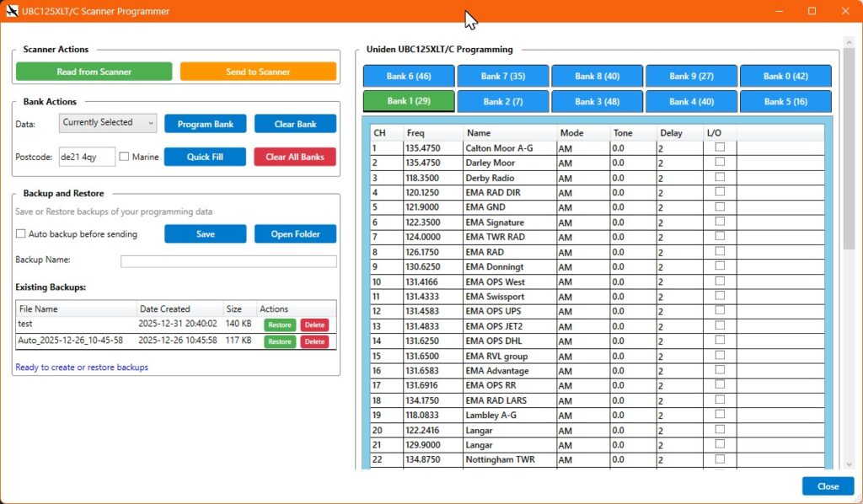Click Read from Scanner button

coord(94,72)
